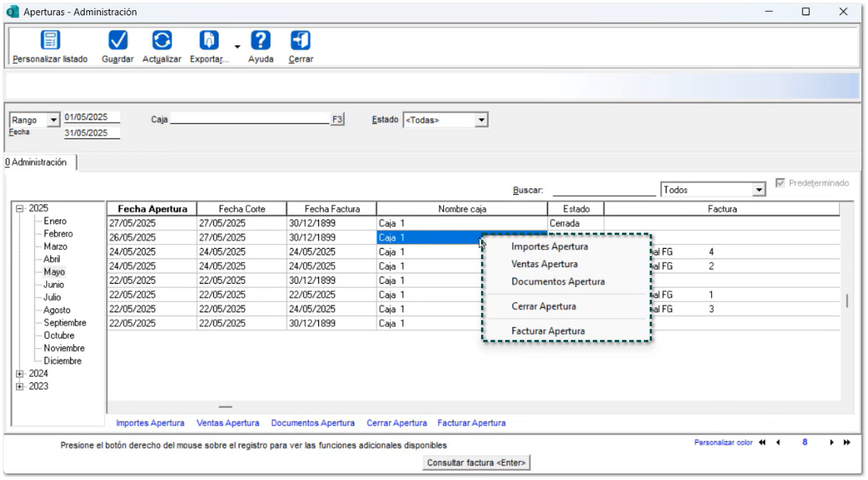Click the Guardar checkmark icon

click(118, 41)
